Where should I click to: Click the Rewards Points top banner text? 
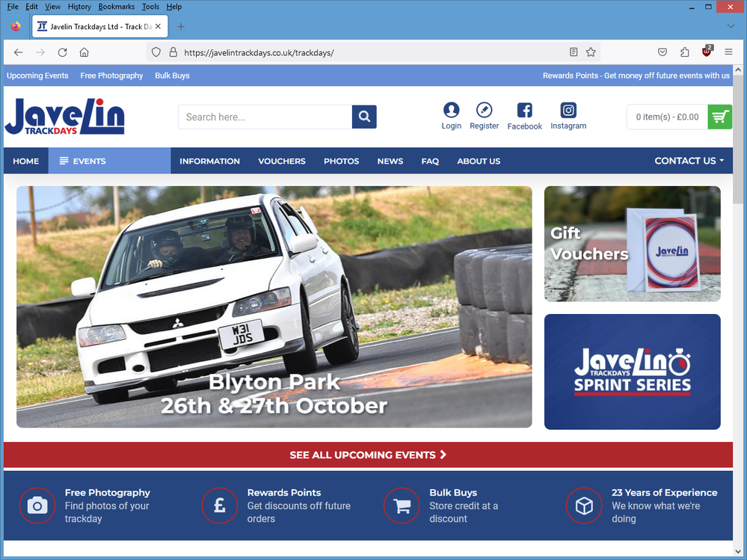[x=636, y=76]
